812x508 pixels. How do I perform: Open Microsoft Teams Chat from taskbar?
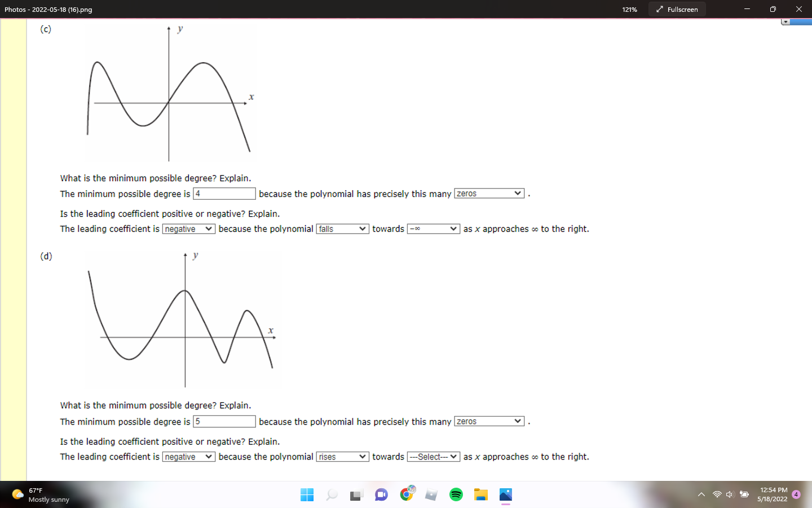point(381,495)
